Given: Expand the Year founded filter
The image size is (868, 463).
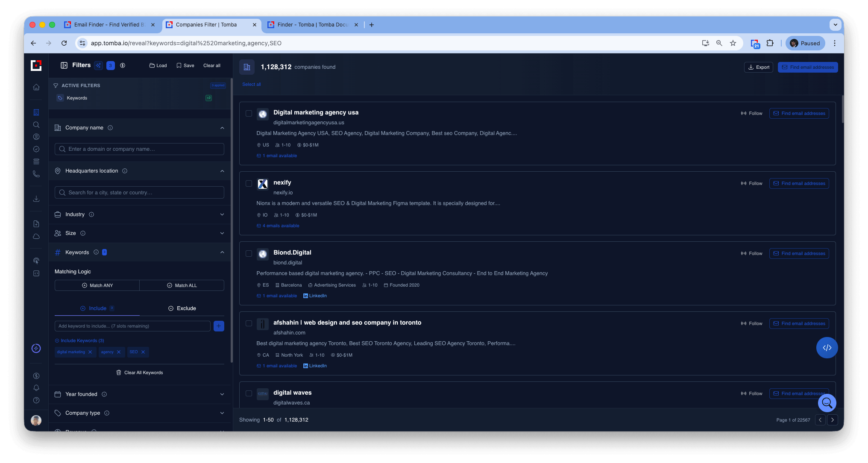Looking at the screenshot, I should (139, 394).
